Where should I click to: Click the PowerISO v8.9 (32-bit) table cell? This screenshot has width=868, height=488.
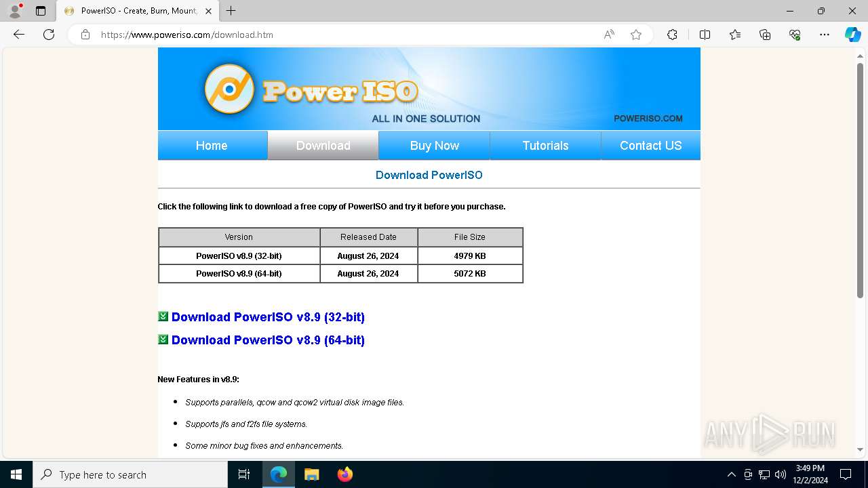click(239, 256)
